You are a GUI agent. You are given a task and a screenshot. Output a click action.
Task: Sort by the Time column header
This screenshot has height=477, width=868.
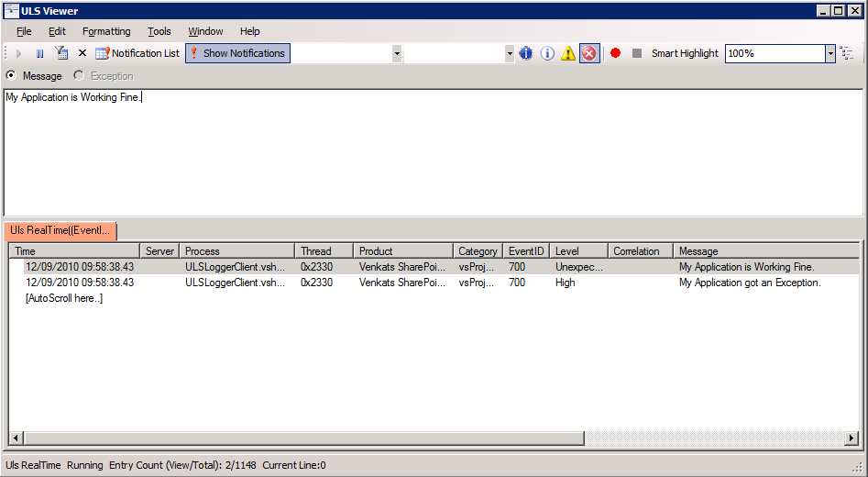(x=75, y=251)
